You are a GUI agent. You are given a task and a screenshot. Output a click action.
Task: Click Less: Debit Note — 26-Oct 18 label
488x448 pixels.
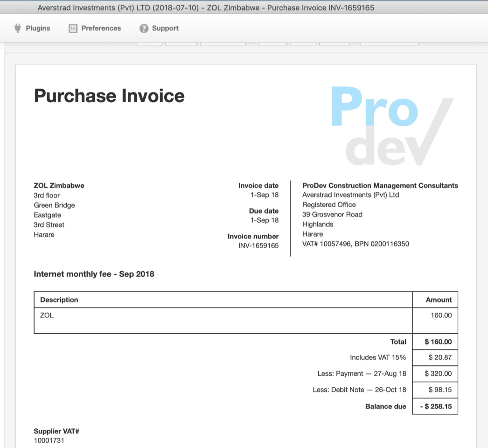[359, 390]
